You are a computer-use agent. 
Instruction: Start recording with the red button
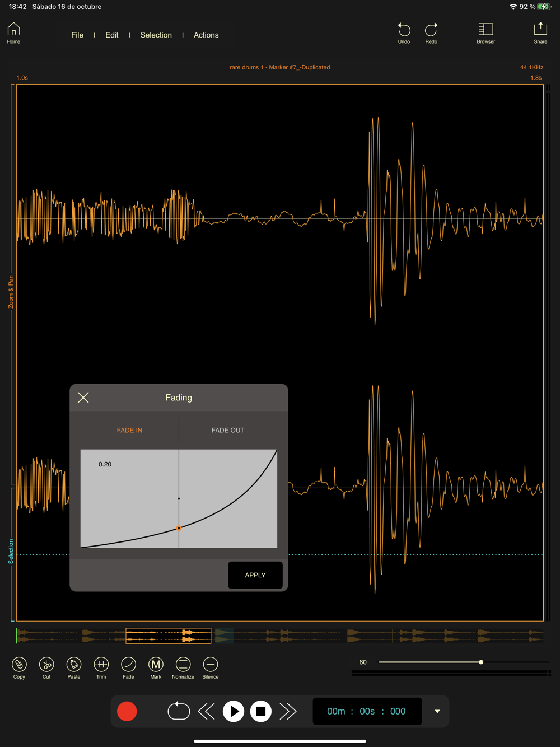pos(127,711)
